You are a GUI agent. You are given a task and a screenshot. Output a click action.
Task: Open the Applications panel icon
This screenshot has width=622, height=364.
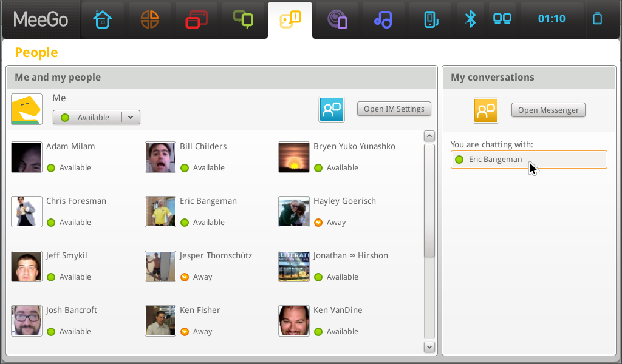(149, 19)
